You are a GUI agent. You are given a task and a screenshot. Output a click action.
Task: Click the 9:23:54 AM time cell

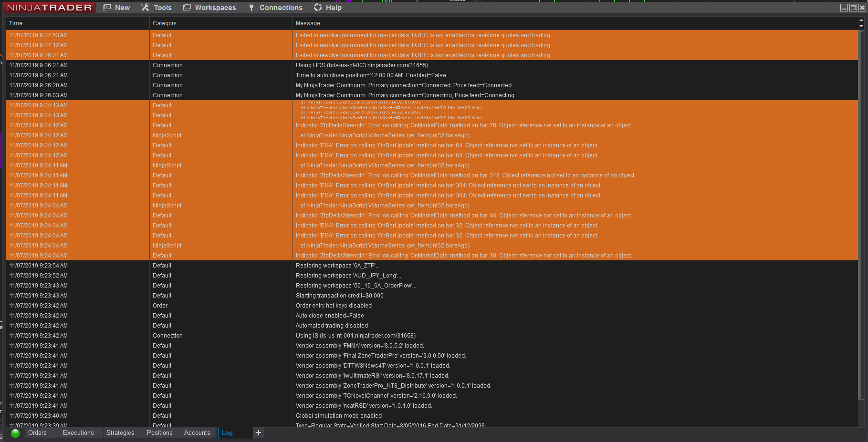(78, 266)
